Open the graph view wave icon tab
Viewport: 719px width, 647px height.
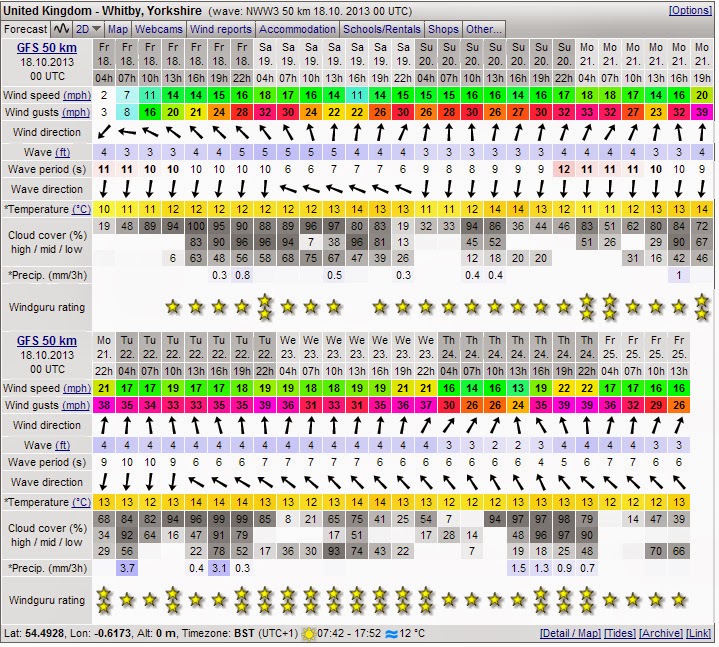click(61, 29)
